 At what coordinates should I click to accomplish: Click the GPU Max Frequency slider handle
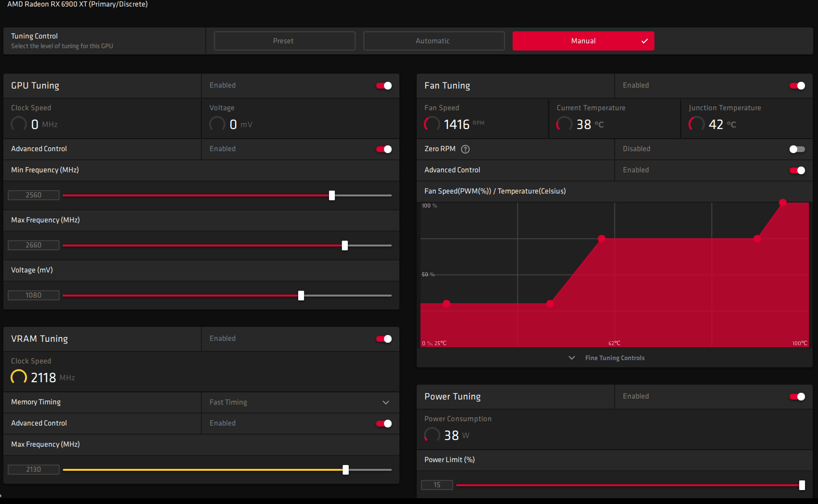click(x=345, y=246)
